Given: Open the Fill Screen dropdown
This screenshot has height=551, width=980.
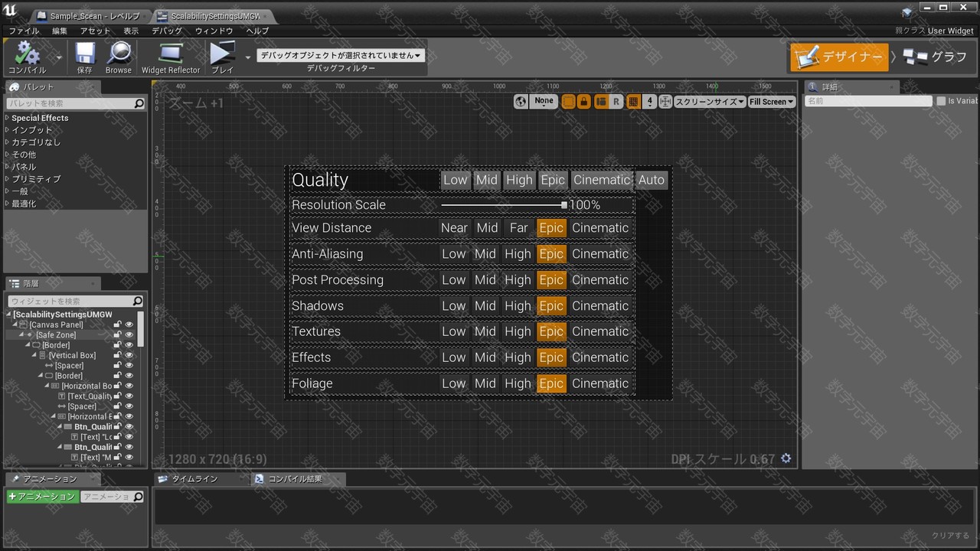Looking at the screenshot, I should pos(772,101).
